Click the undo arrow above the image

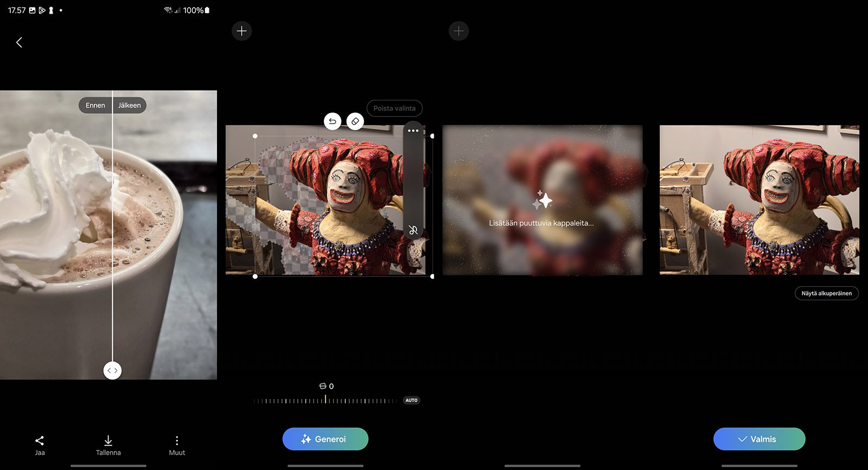(333, 121)
